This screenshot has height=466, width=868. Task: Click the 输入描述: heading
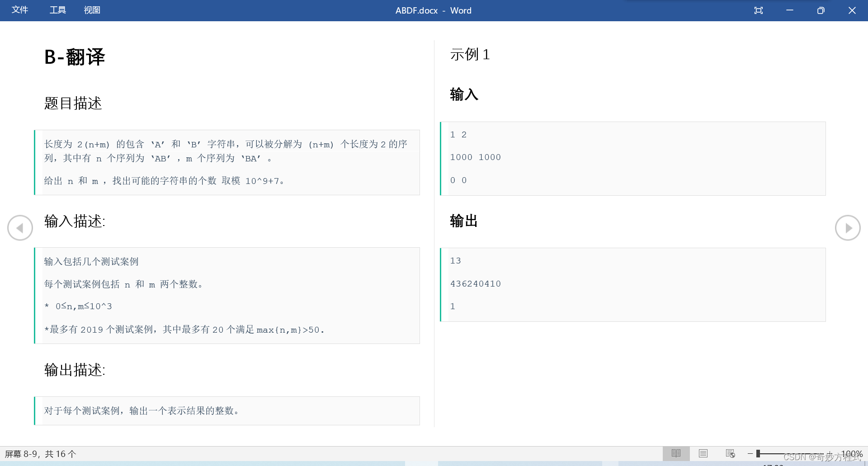point(75,221)
